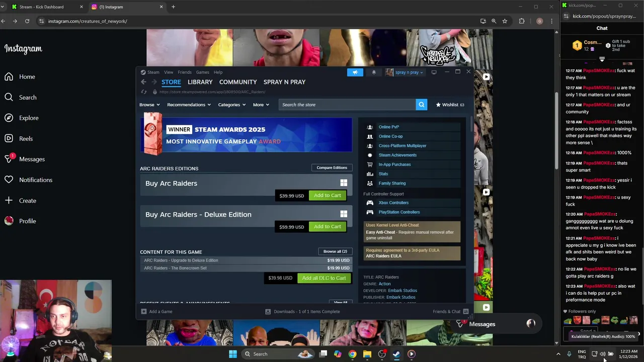Show hidden system tray icons
This screenshot has height=362, width=644.
558,354
